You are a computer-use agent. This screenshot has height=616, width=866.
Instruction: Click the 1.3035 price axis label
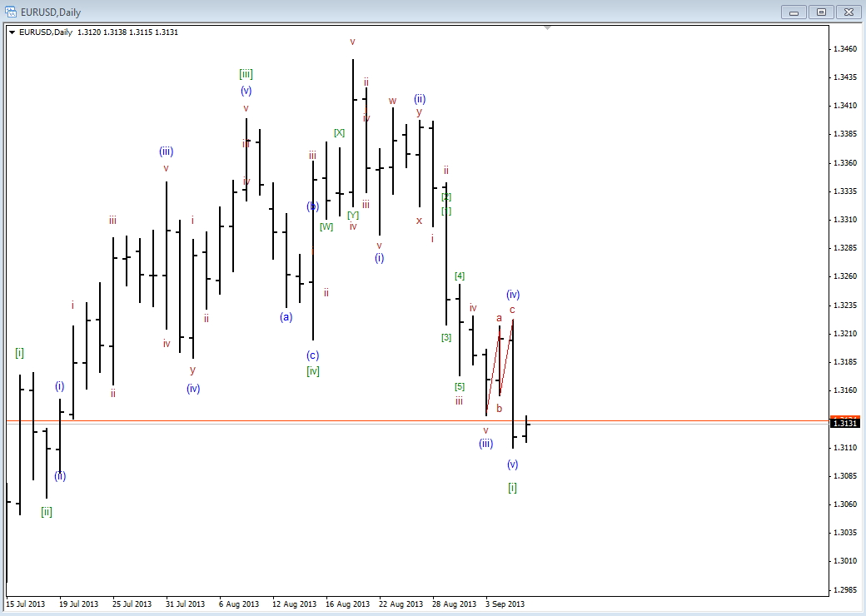(x=845, y=533)
